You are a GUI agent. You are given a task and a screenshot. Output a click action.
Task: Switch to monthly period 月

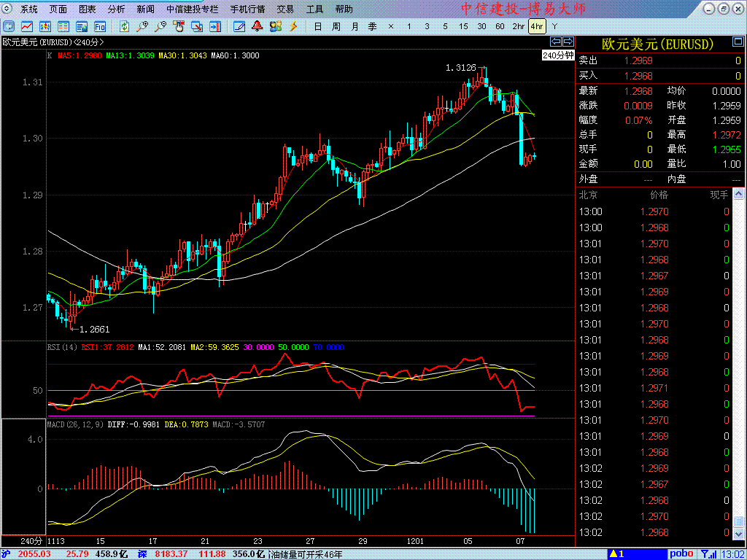tap(355, 26)
